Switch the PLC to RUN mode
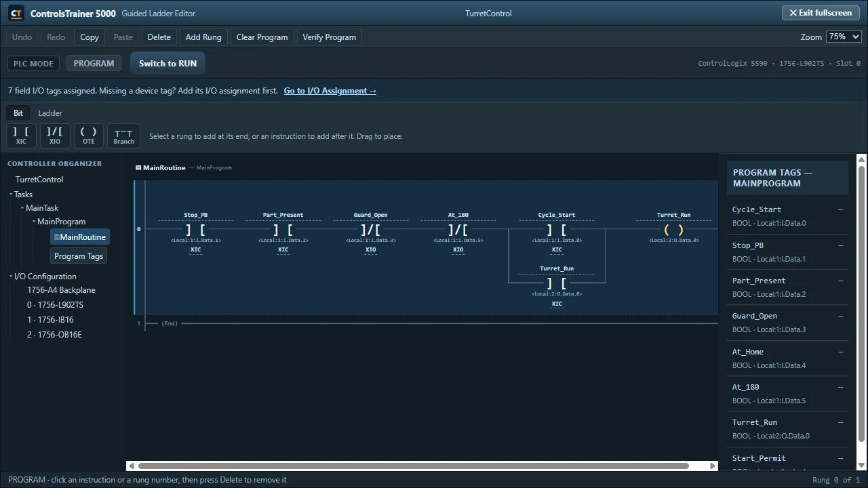 [x=167, y=63]
